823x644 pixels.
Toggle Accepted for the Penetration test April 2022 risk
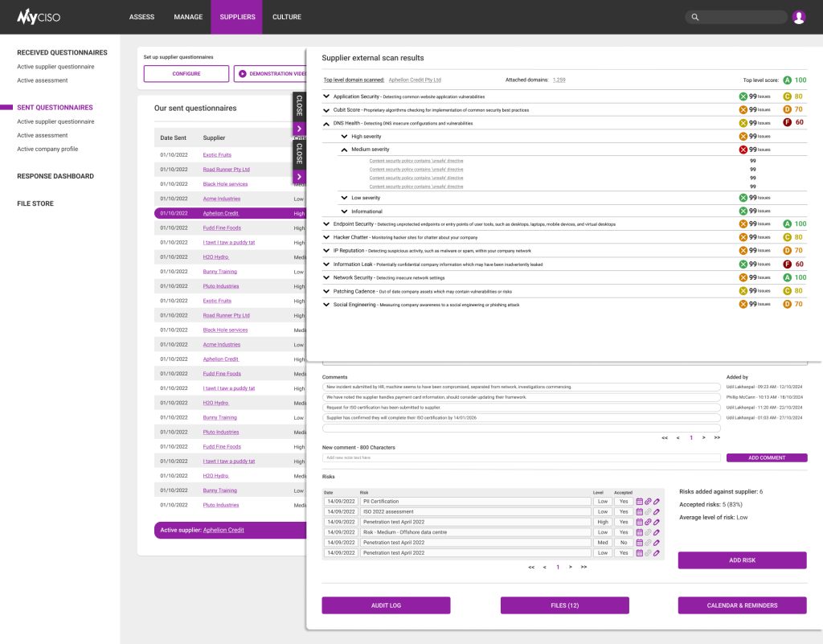(x=624, y=521)
